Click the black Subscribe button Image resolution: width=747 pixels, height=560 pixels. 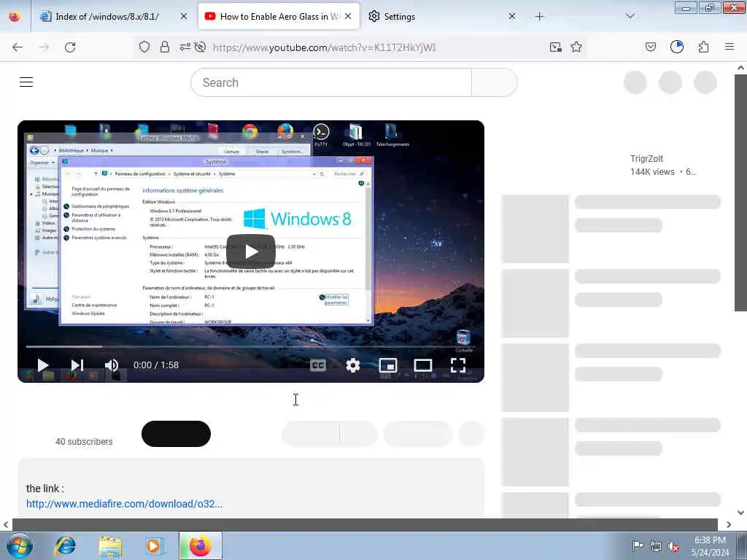click(x=176, y=434)
